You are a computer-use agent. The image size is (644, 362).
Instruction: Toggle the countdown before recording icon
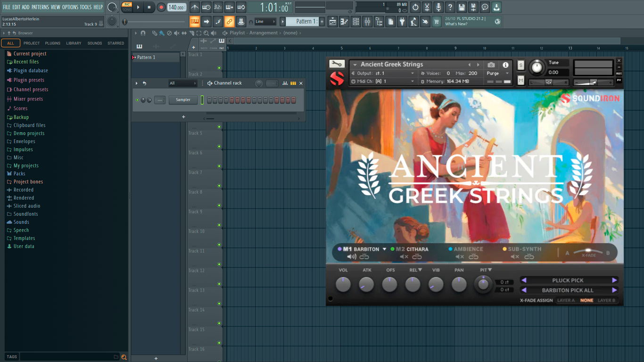218,7
